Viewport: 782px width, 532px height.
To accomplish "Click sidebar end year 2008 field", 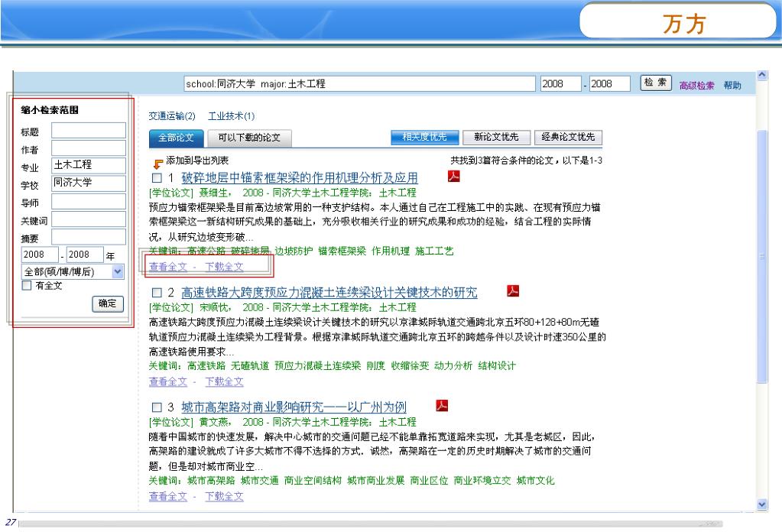I will pos(85,255).
